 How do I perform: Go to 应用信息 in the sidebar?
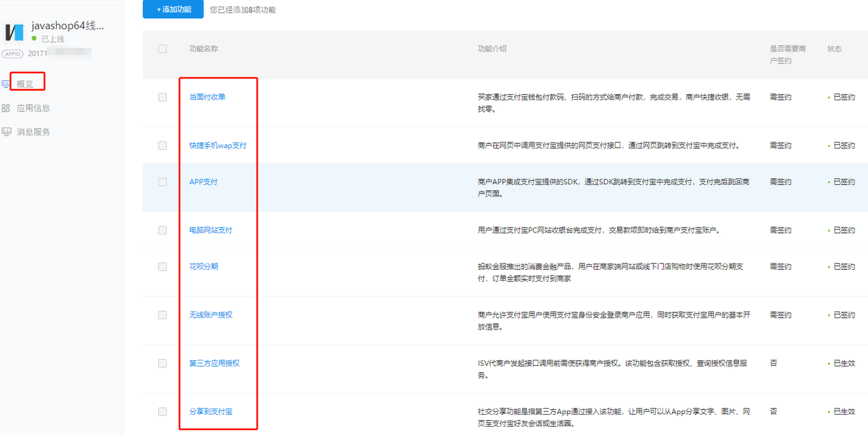pyautogui.click(x=33, y=108)
